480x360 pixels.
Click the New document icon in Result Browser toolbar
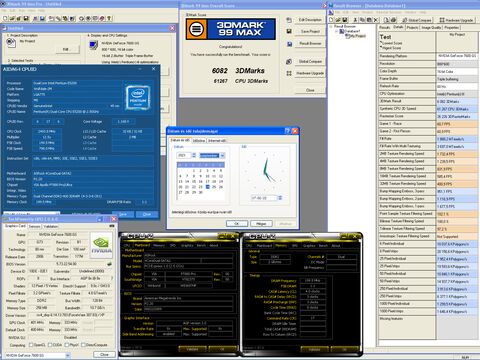click(331, 20)
